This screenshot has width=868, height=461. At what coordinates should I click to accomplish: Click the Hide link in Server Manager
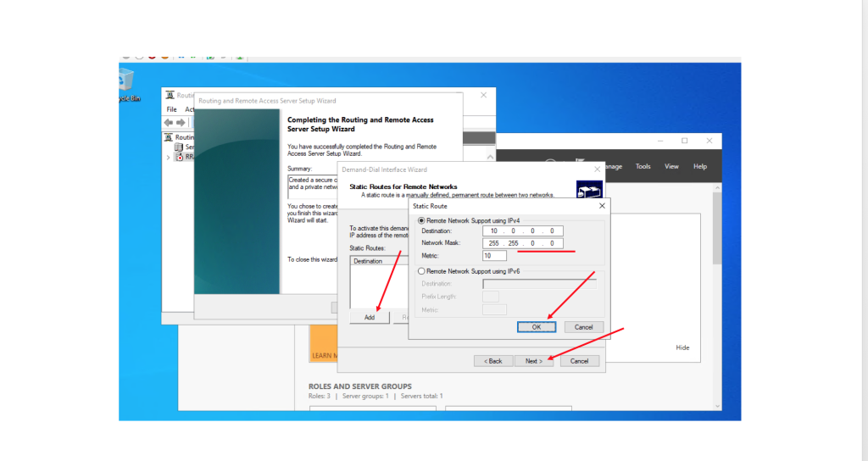click(682, 347)
